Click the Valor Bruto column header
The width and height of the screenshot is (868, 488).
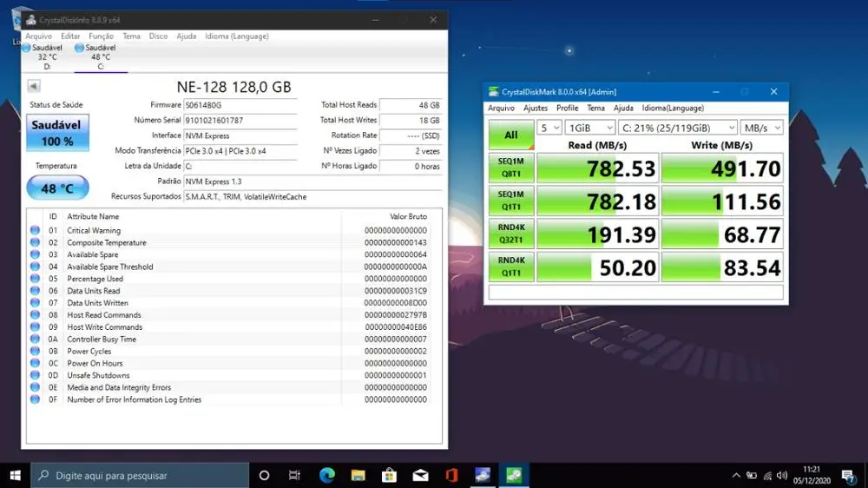click(408, 216)
